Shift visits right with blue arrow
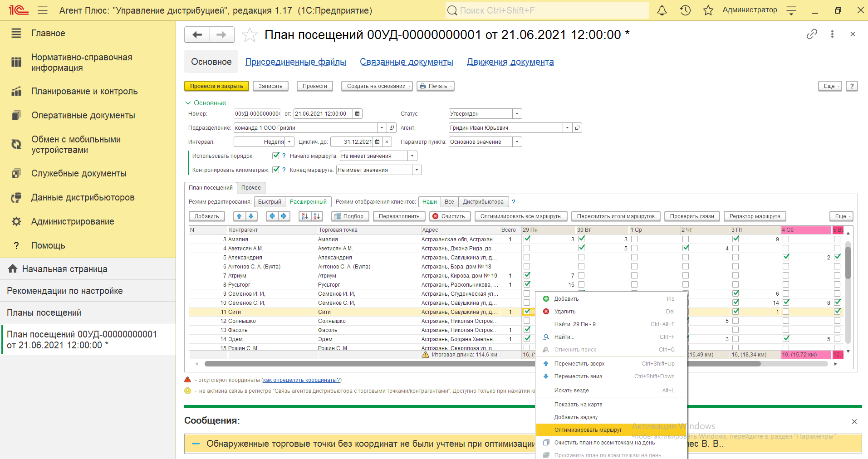 tap(284, 216)
